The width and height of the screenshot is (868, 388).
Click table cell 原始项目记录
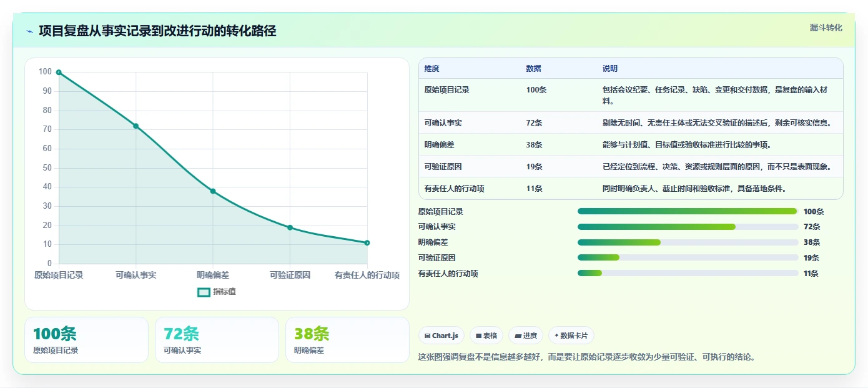[446, 90]
